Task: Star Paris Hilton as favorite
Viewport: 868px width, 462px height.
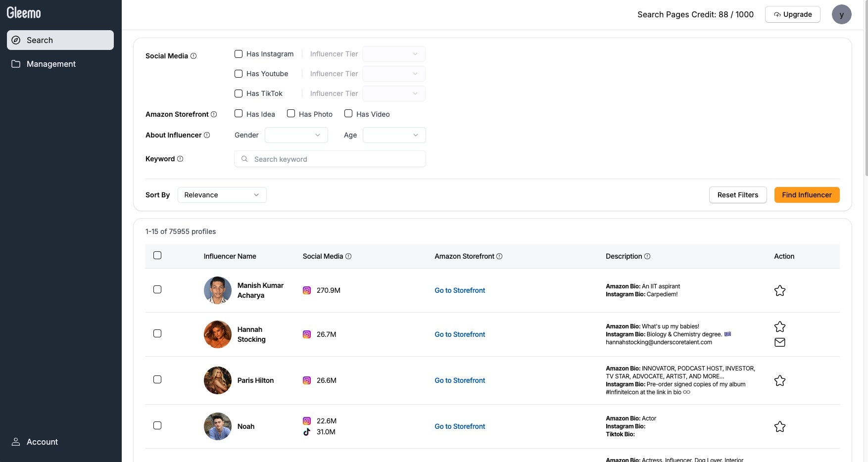Action: pyautogui.click(x=780, y=380)
